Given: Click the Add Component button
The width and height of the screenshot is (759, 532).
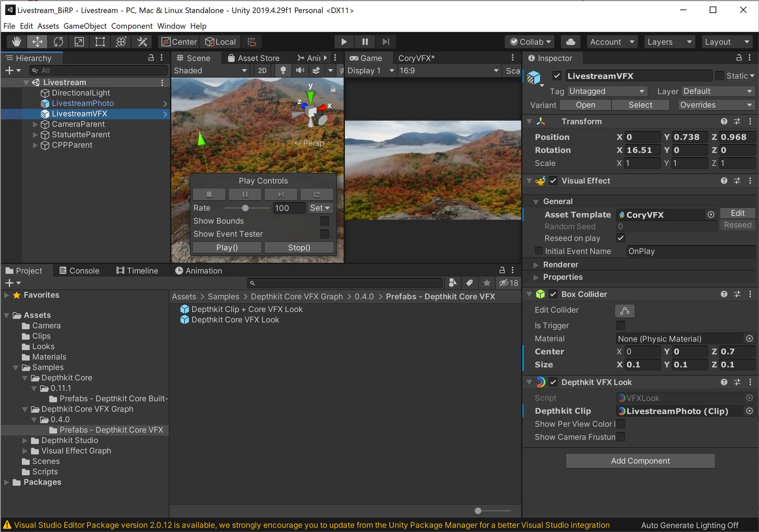Looking at the screenshot, I should 640,461.
